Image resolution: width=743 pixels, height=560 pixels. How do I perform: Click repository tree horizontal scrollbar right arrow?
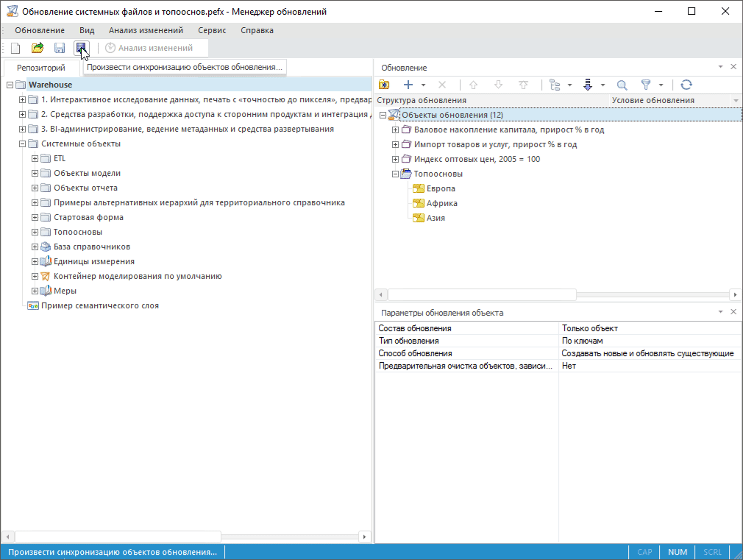click(x=364, y=536)
